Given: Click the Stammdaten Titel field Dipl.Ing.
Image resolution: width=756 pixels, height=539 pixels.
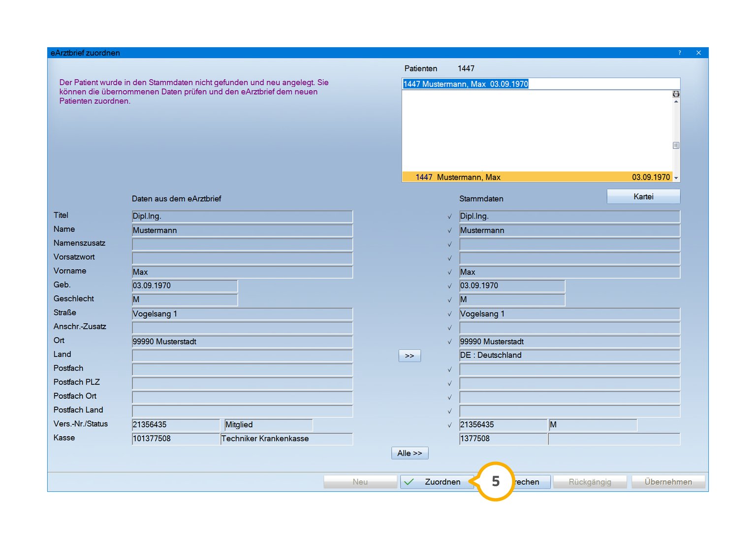Looking at the screenshot, I should coord(569,217).
